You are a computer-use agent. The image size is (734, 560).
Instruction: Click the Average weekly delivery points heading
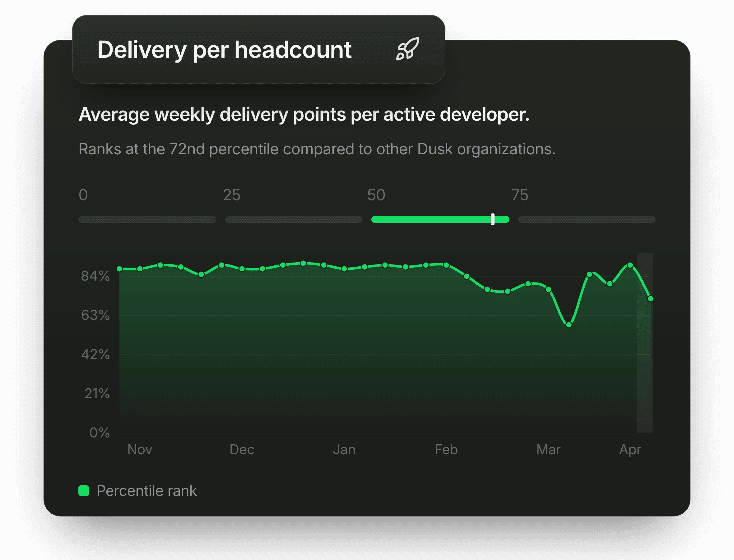(304, 115)
